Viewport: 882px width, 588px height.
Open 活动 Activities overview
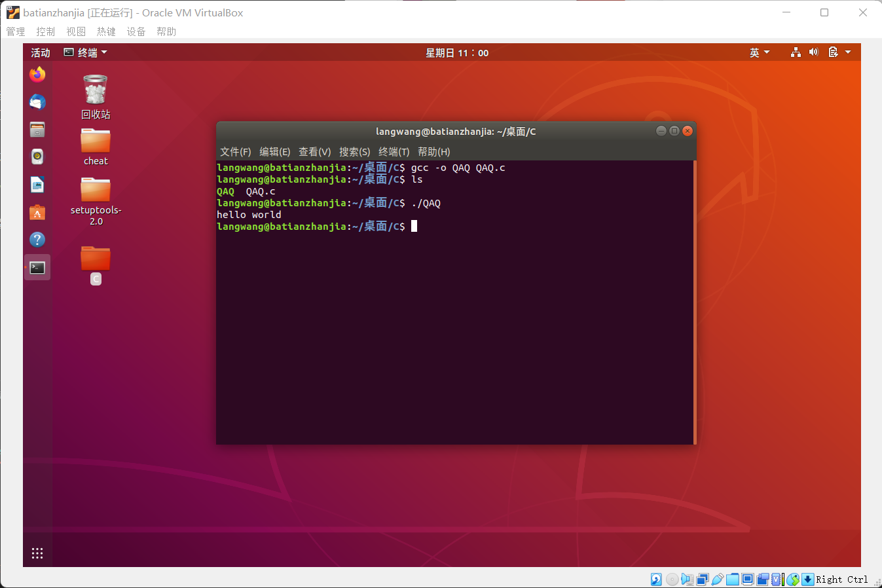pyautogui.click(x=41, y=52)
